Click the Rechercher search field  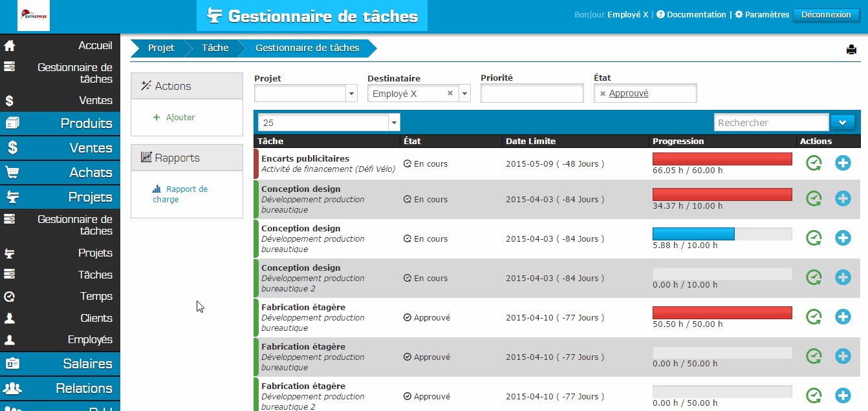point(771,122)
